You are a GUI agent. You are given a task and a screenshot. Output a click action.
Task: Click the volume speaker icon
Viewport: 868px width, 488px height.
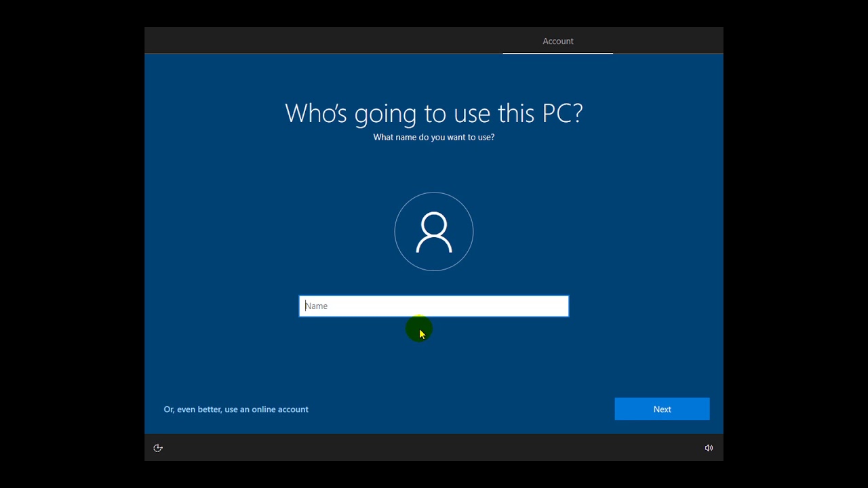[x=709, y=448]
